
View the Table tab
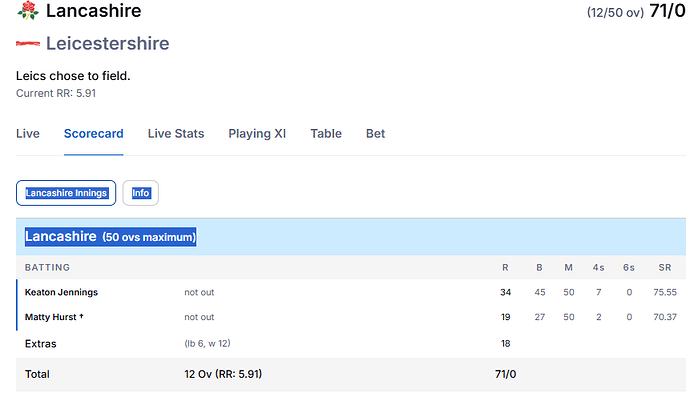(326, 134)
